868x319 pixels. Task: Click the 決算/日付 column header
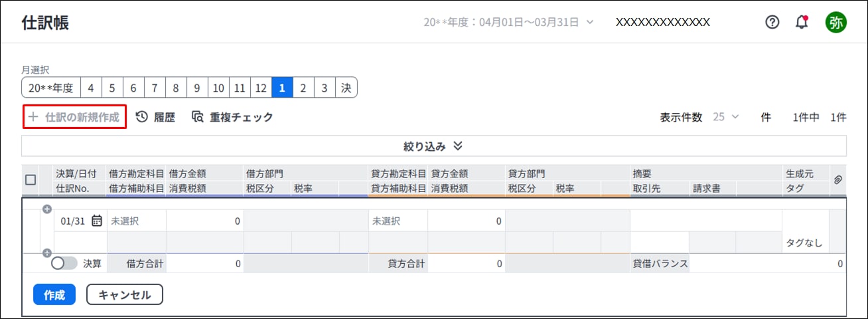pyautogui.click(x=76, y=173)
